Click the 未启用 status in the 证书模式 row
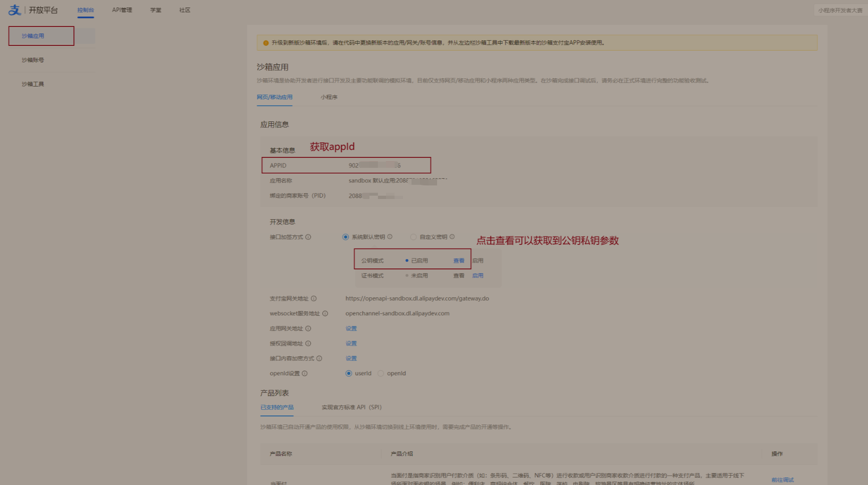Screen dimensions: 868x485 [417, 276]
